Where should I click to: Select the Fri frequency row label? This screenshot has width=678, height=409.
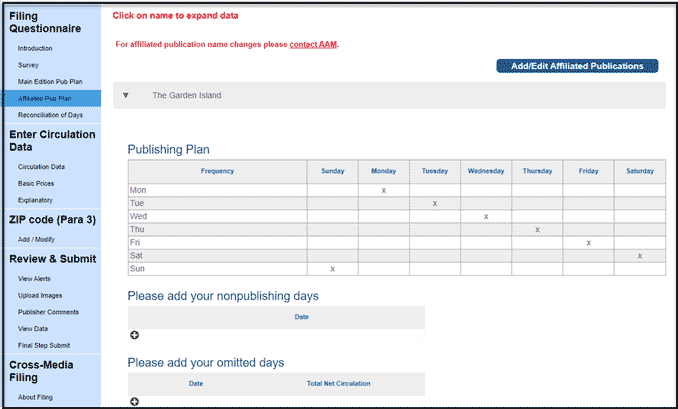[135, 242]
